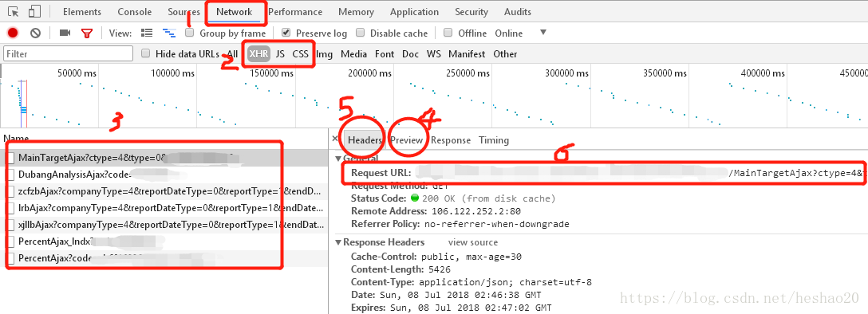Filter requests by Other
868x314 pixels.
[x=505, y=53]
